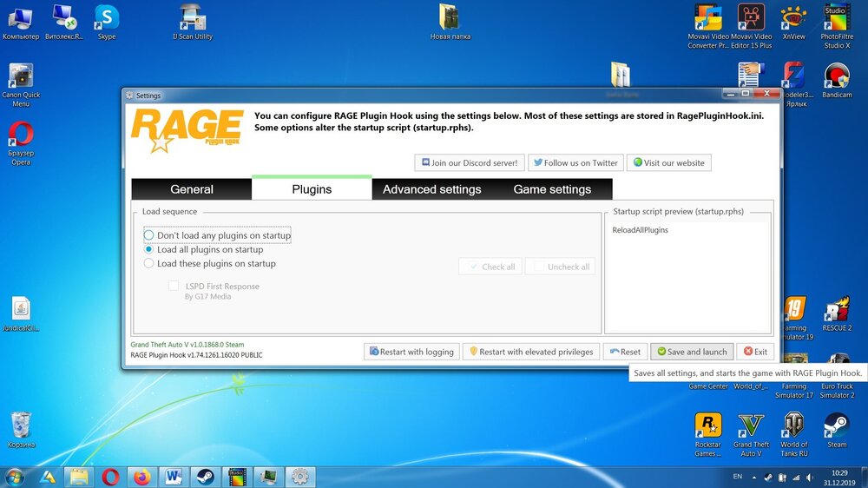The width and height of the screenshot is (868, 488).
Task: Click the Uncheck all button
Action: (x=560, y=267)
